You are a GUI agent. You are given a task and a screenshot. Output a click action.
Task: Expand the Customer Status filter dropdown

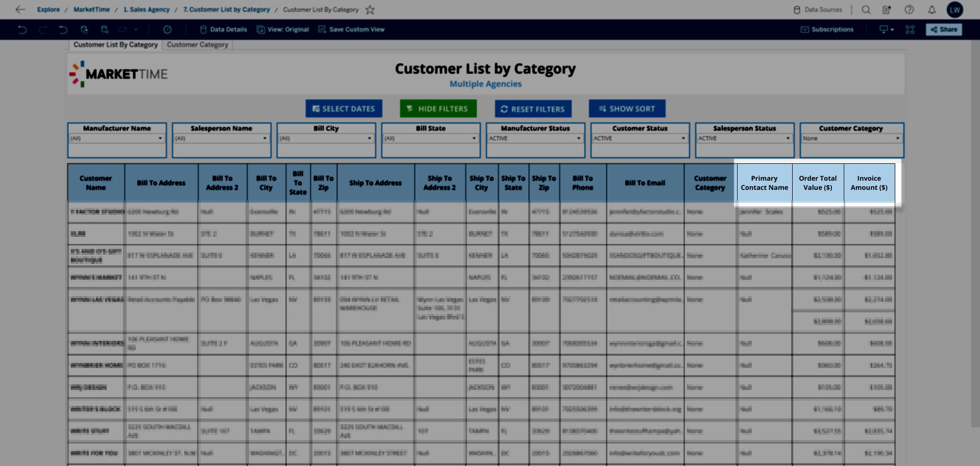(x=640, y=138)
